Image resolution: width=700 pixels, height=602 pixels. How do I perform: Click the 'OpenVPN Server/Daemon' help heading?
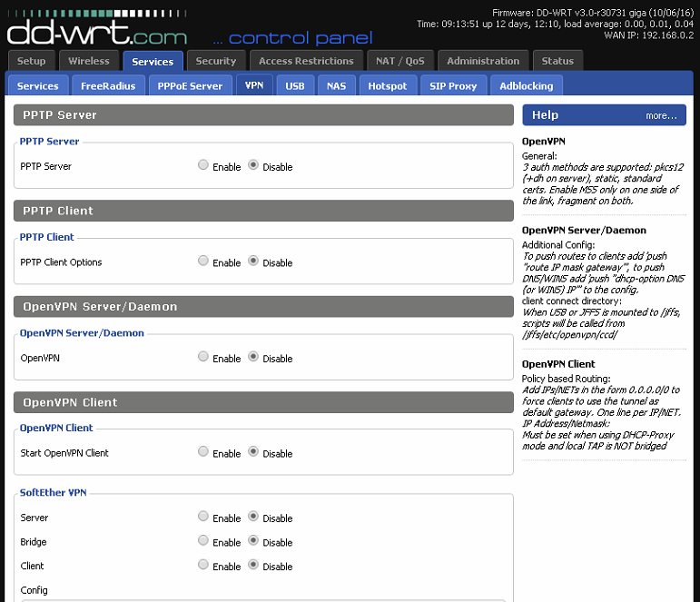pyautogui.click(x=584, y=231)
